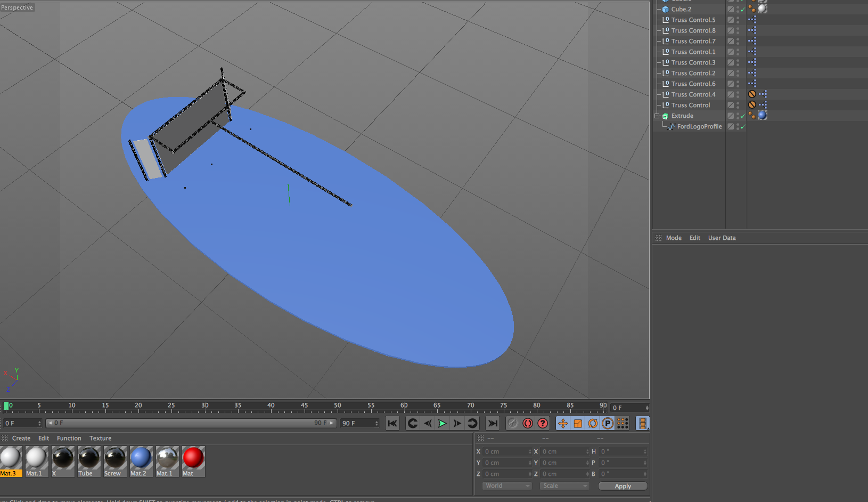868x502 pixels.
Task: Toggle visibility dots for Truss Control.5
Action: coord(738,20)
